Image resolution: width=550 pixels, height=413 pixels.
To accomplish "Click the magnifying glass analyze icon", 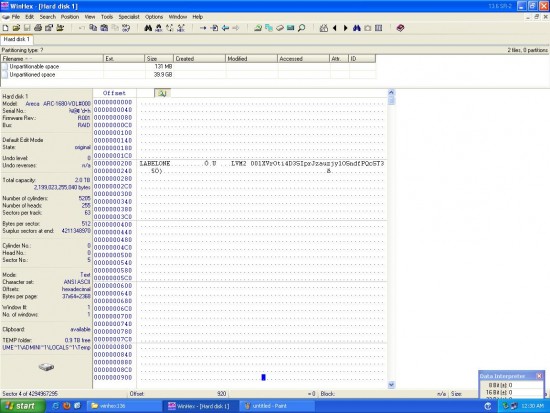I will point(301,28).
